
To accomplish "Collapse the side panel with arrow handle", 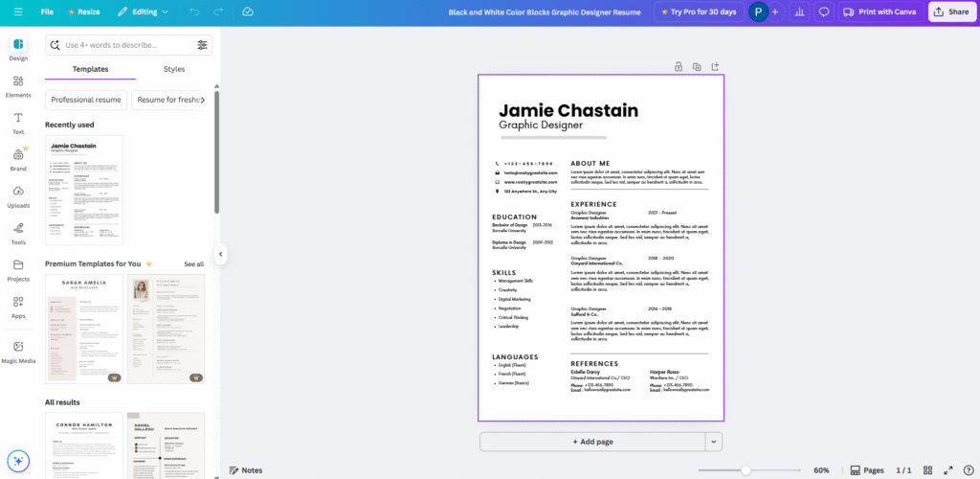I will click(x=220, y=254).
